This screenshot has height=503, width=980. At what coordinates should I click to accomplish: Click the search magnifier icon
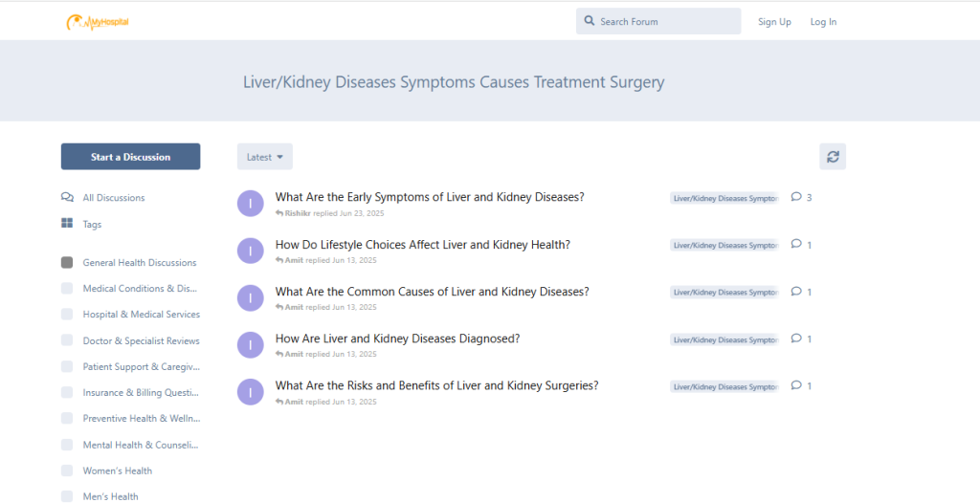(590, 21)
